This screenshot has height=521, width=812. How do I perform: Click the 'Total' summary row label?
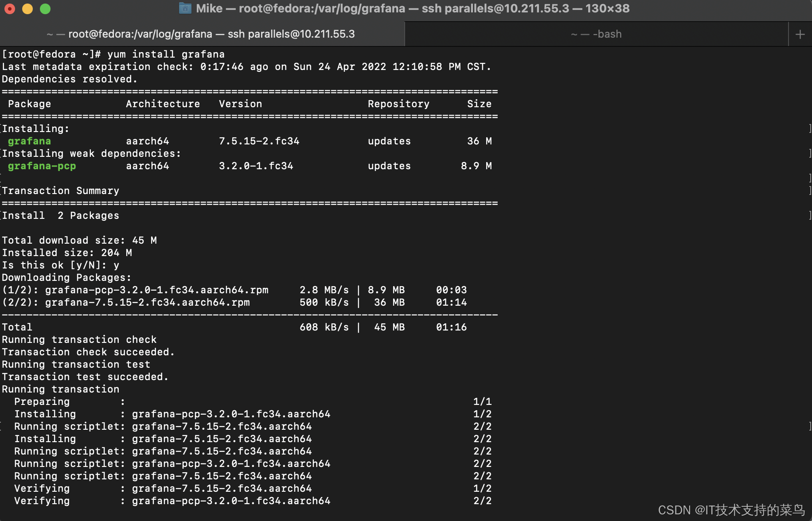(17, 327)
